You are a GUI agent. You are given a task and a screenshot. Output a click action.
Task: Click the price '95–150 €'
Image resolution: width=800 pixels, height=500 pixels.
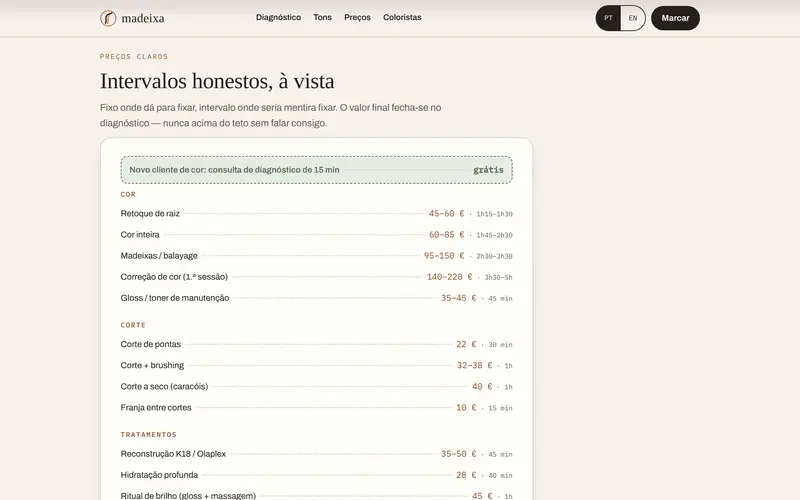444,256
